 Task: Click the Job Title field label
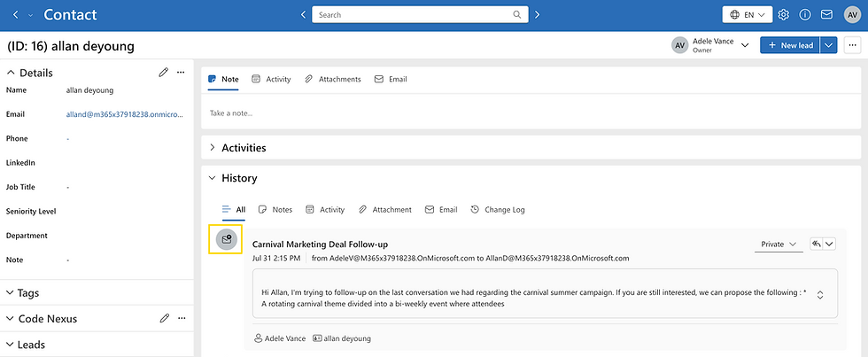point(20,187)
